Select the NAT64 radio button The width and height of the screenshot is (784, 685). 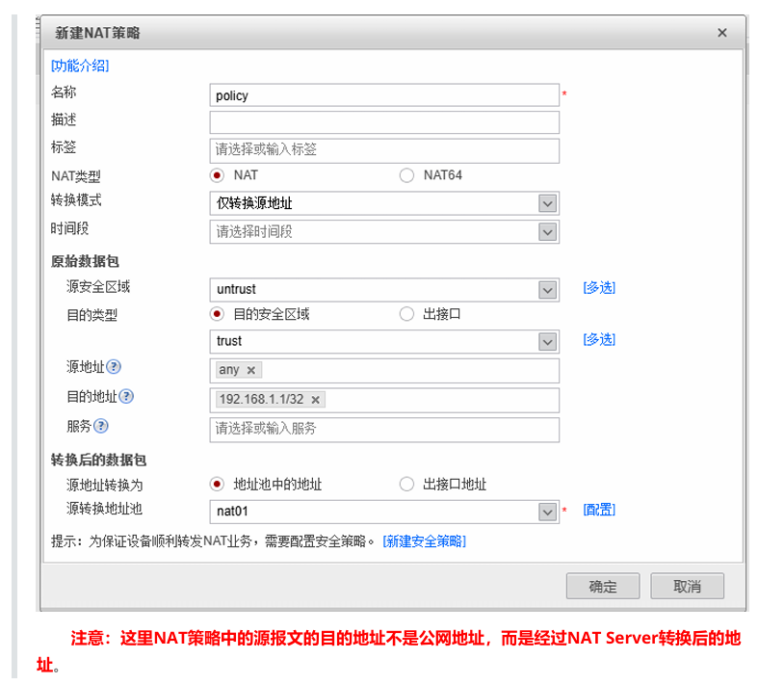point(406,175)
